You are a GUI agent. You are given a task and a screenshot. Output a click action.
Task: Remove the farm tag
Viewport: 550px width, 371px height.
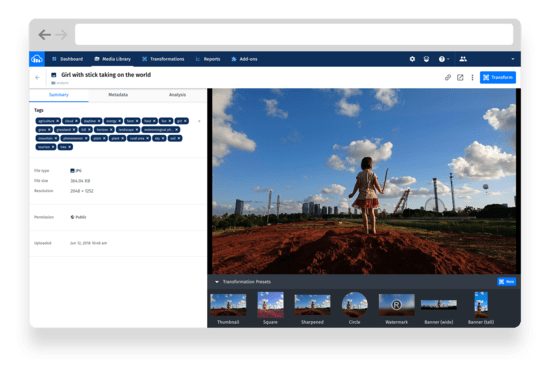[137, 121]
